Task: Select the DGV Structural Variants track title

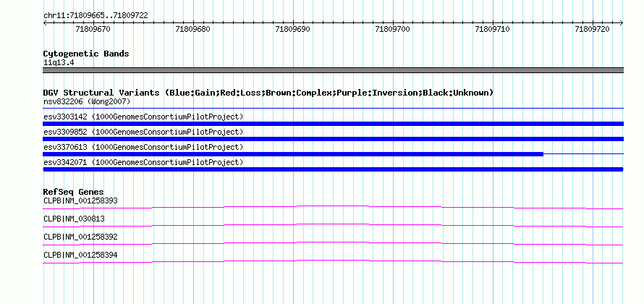Action: [x=268, y=93]
